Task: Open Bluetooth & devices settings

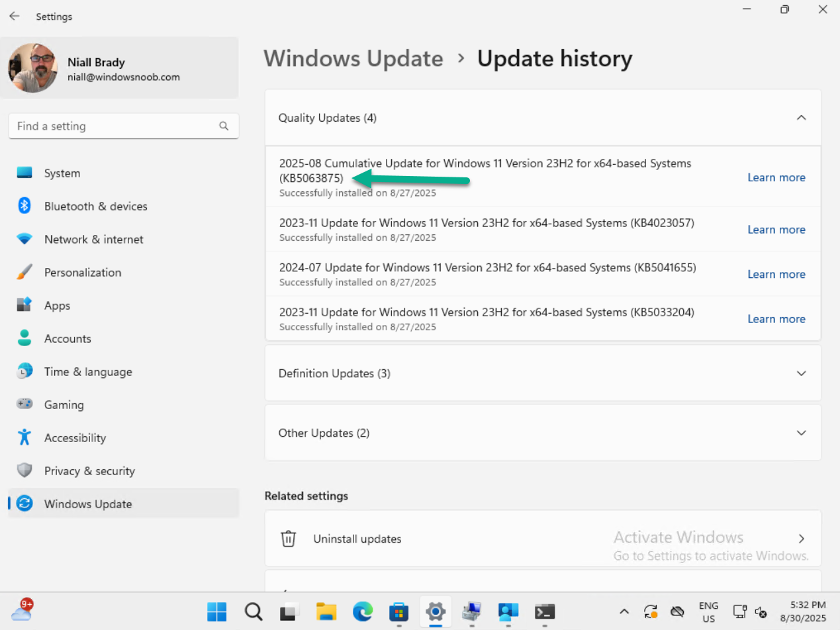Action: coord(95,206)
